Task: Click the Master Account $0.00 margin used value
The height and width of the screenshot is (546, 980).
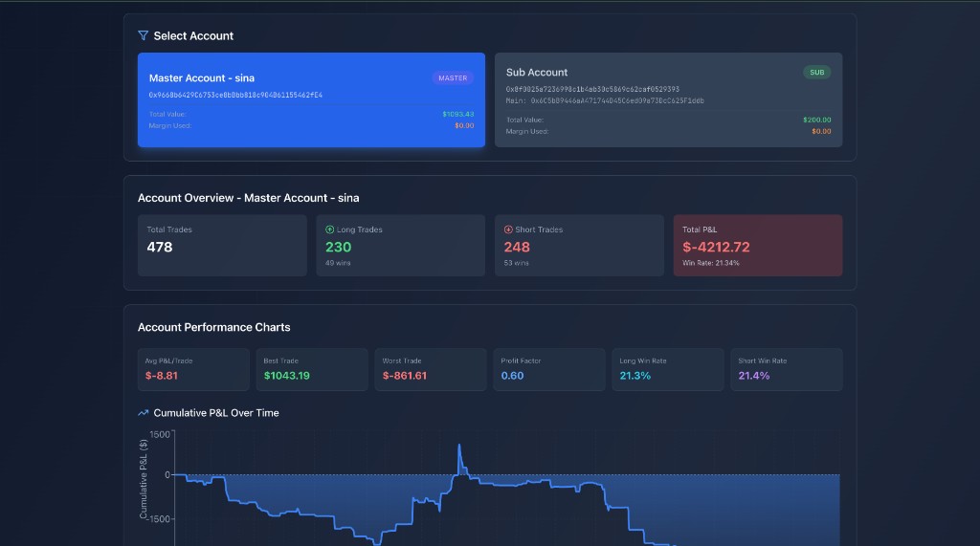Action: coord(464,125)
